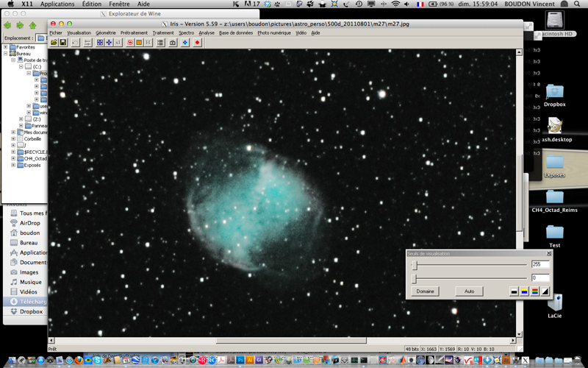Click the upper visualization threshold slider handle

click(415, 264)
